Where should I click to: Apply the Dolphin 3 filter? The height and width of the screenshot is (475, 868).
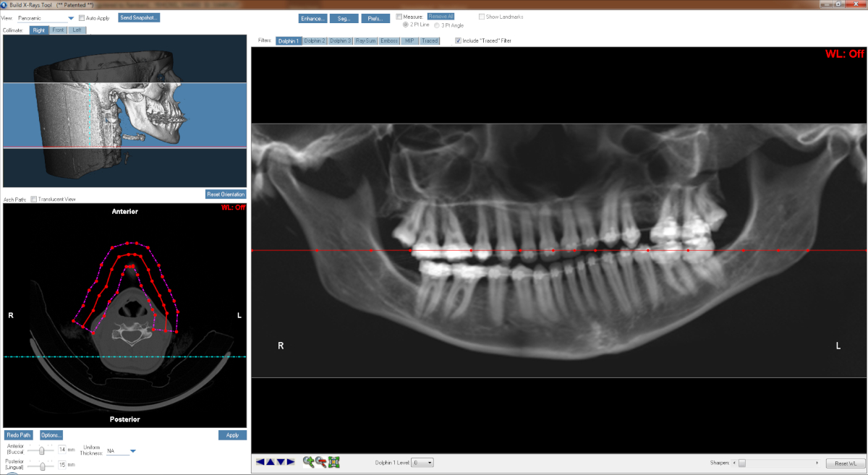coord(340,41)
